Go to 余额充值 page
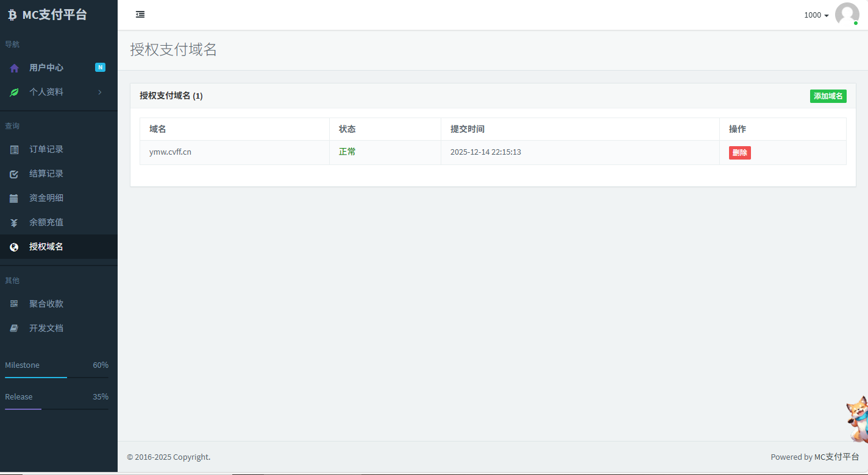Viewport: 868px width, 475px height. [x=46, y=222]
